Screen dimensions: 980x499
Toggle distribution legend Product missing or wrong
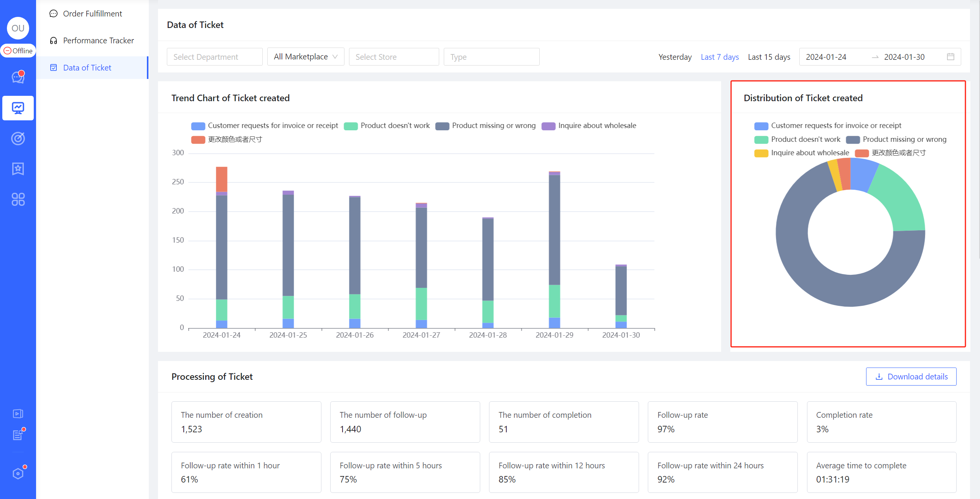(x=896, y=140)
